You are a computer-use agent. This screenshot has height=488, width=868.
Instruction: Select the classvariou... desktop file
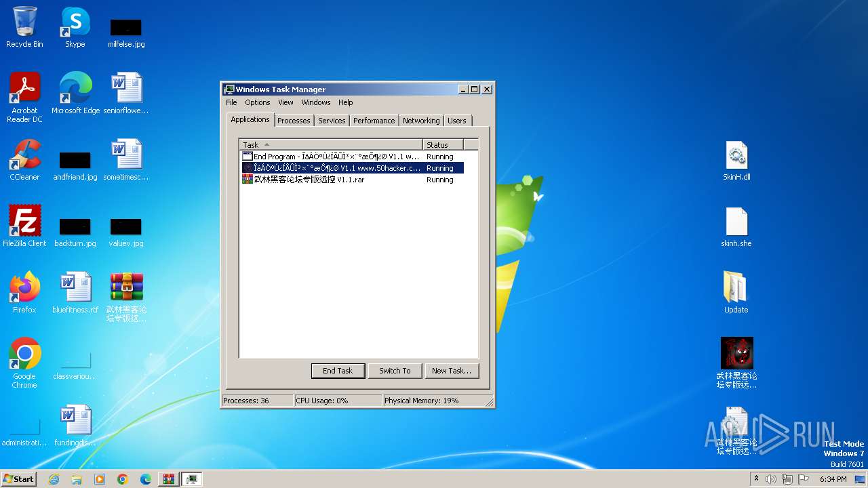pos(75,366)
